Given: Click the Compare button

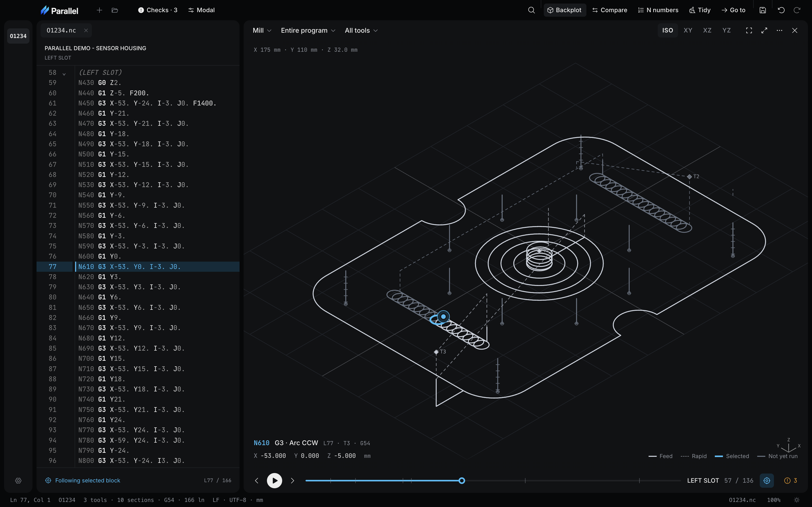Looking at the screenshot, I should [610, 10].
